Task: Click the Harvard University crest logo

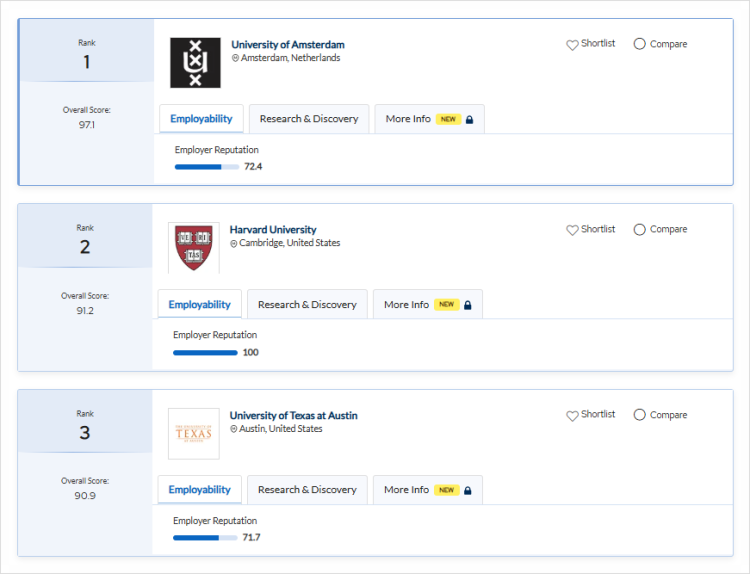Action: point(193,248)
